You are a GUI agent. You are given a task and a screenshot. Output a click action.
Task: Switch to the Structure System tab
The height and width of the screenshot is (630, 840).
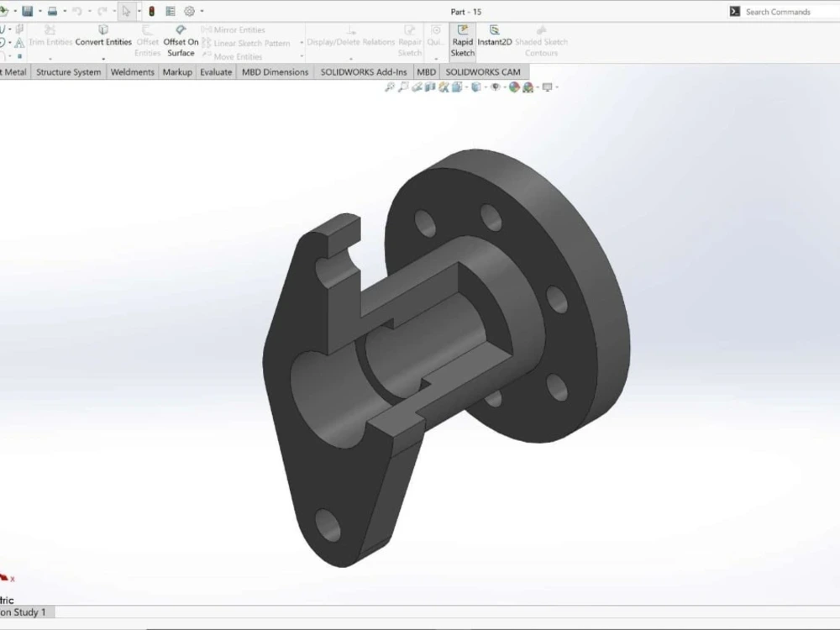click(x=69, y=71)
